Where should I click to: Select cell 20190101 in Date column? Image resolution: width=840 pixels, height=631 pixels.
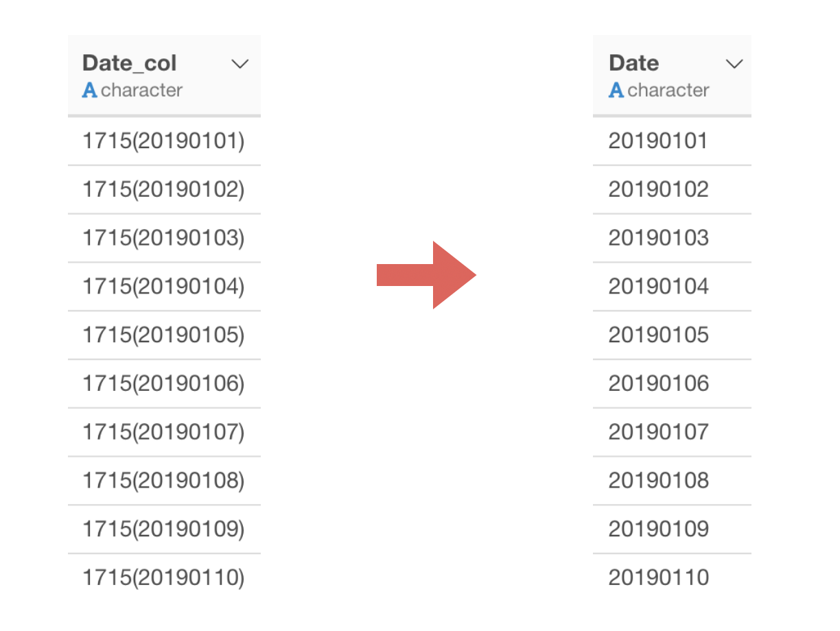(x=672, y=141)
